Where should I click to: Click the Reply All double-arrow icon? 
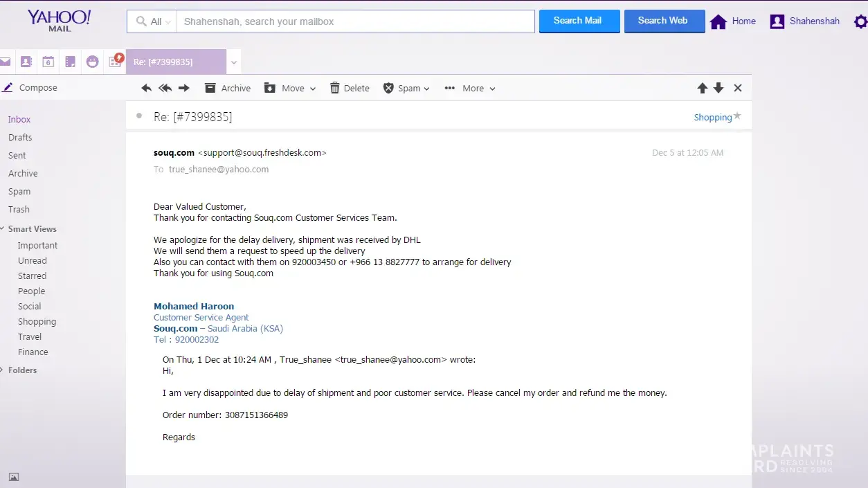tap(165, 88)
